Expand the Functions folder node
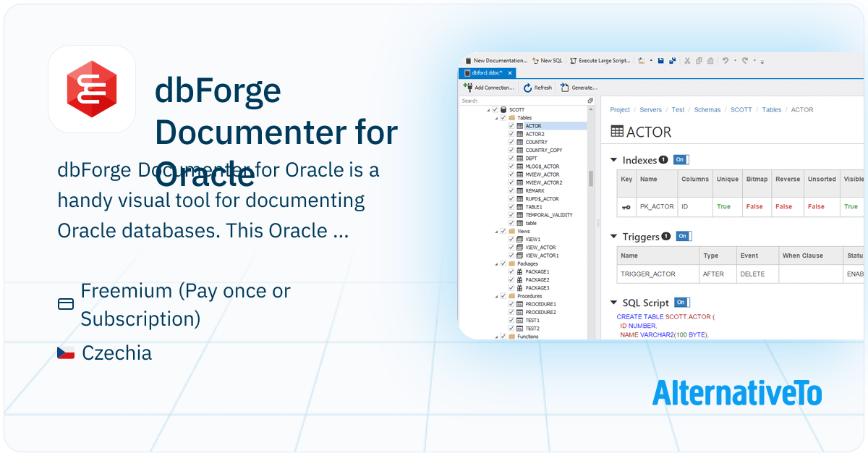This screenshot has height=456, width=868. (495, 337)
